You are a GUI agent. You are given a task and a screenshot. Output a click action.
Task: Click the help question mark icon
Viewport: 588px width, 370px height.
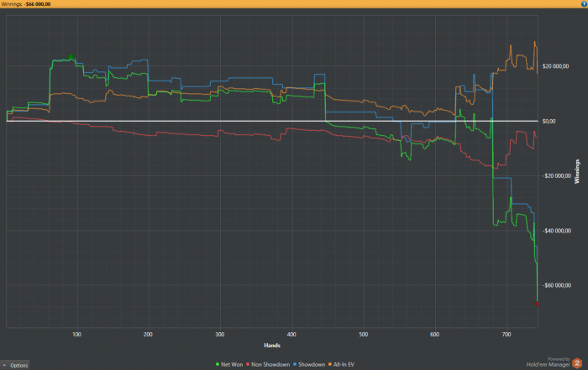tap(584, 3)
